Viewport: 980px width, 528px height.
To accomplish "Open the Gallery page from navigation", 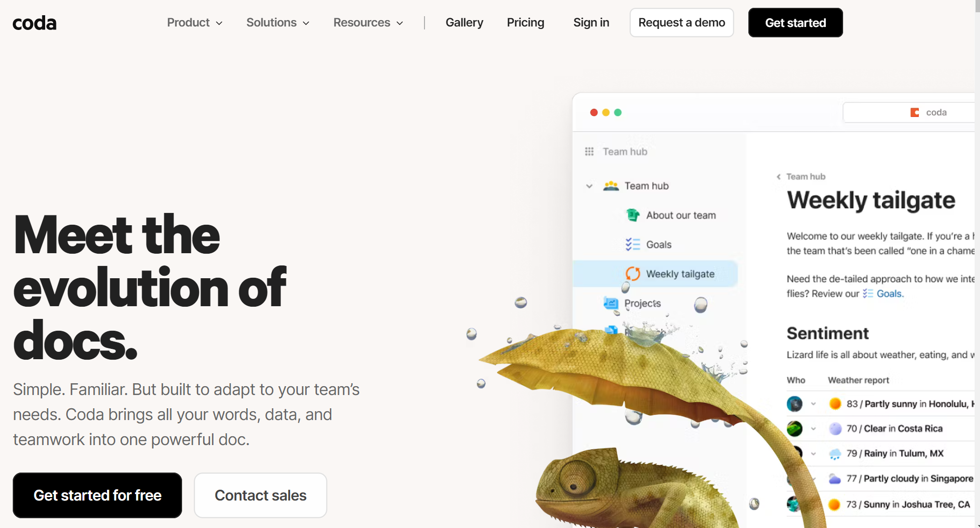I will coord(464,23).
